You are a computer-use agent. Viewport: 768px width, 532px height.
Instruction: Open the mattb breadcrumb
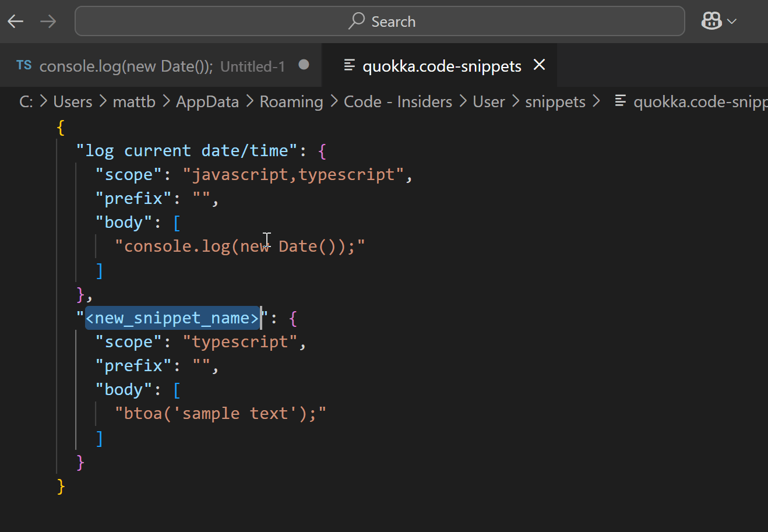point(134,101)
